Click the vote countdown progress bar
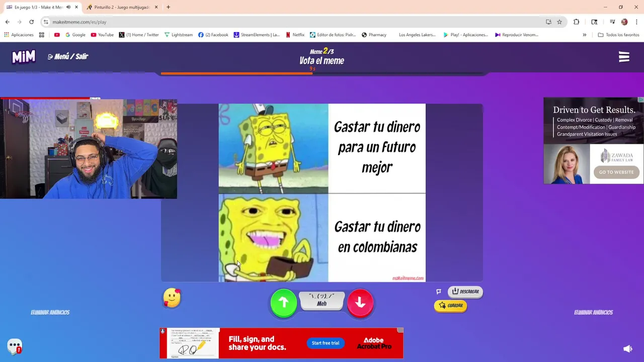 pyautogui.click(x=322, y=73)
